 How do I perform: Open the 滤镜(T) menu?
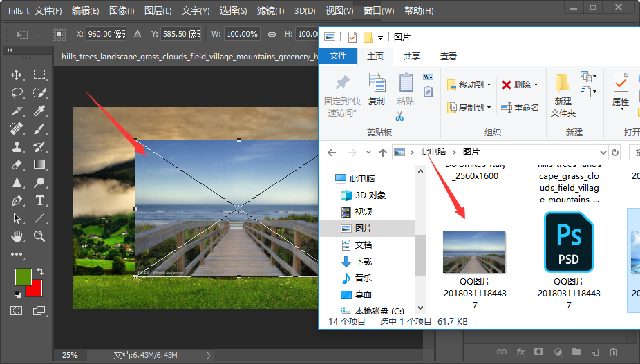tap(271, 11)
